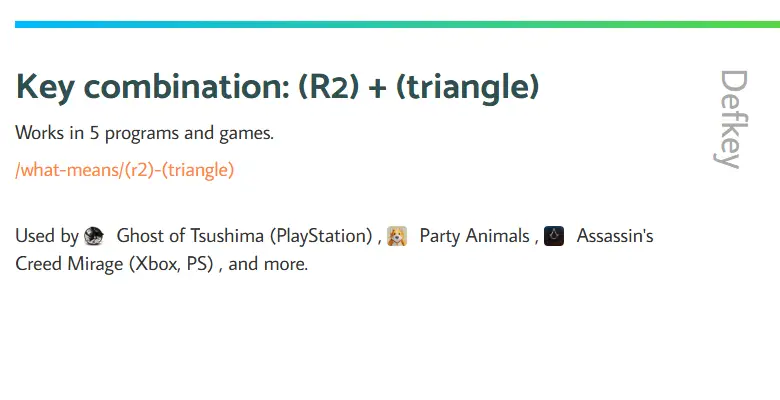Screen dimensions: 780x400
Task: Click the Party Animals corgi icon
Action: pos(397,236)
